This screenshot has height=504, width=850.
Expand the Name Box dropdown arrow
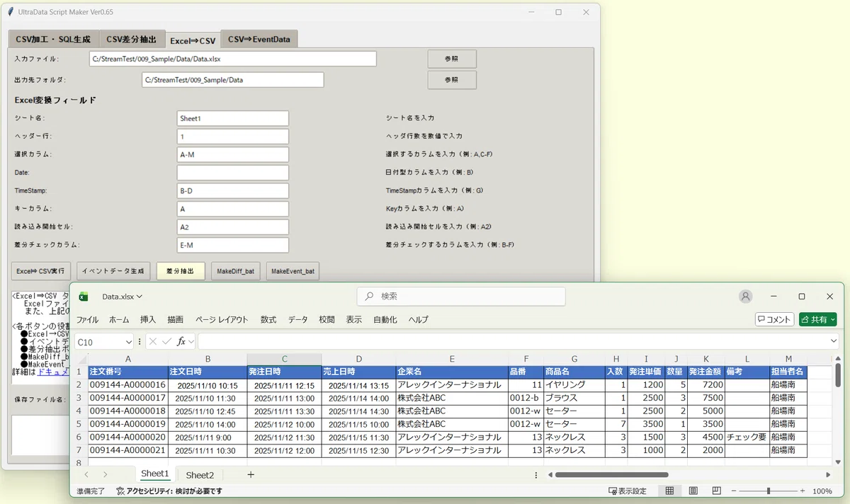128,341
